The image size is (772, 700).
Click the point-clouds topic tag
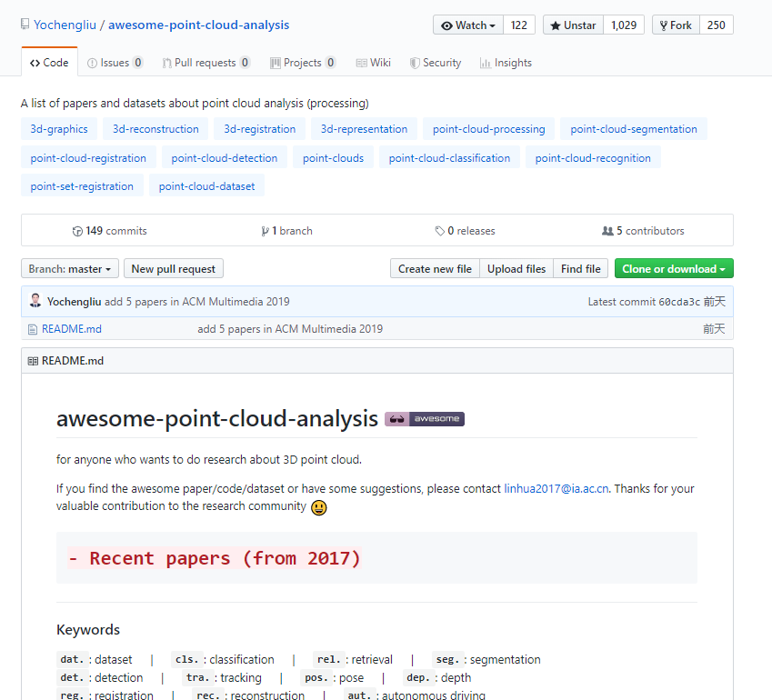(x=334, y=158)
